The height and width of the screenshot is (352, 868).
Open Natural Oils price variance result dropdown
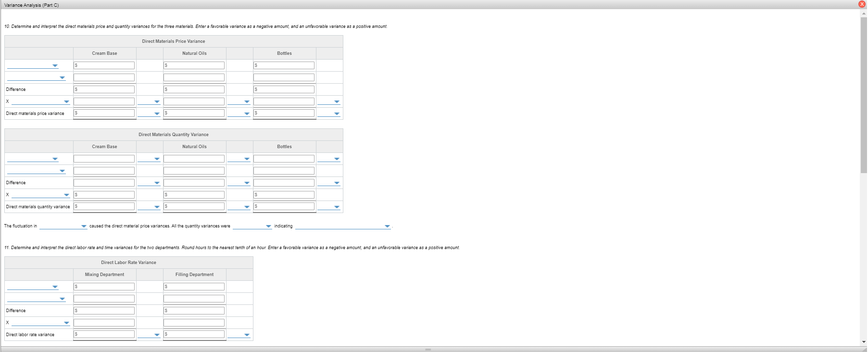click(x=239, y=114)
